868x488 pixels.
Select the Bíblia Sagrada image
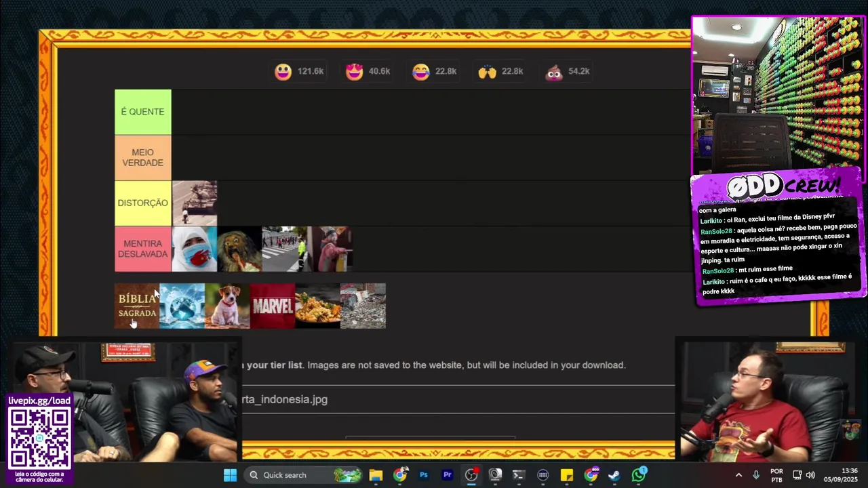[137, 306]
